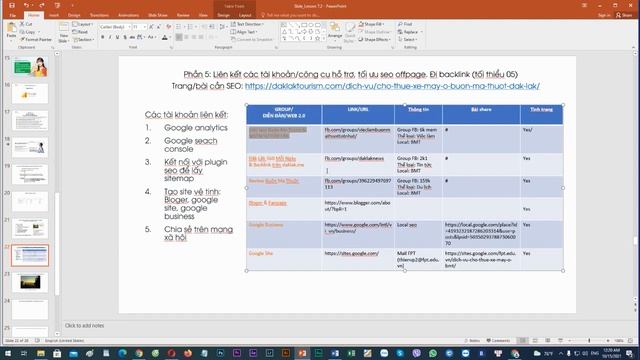Screen dimensions: 640x360
Task: Open Firefox from the taskbar
Action: 188,353
